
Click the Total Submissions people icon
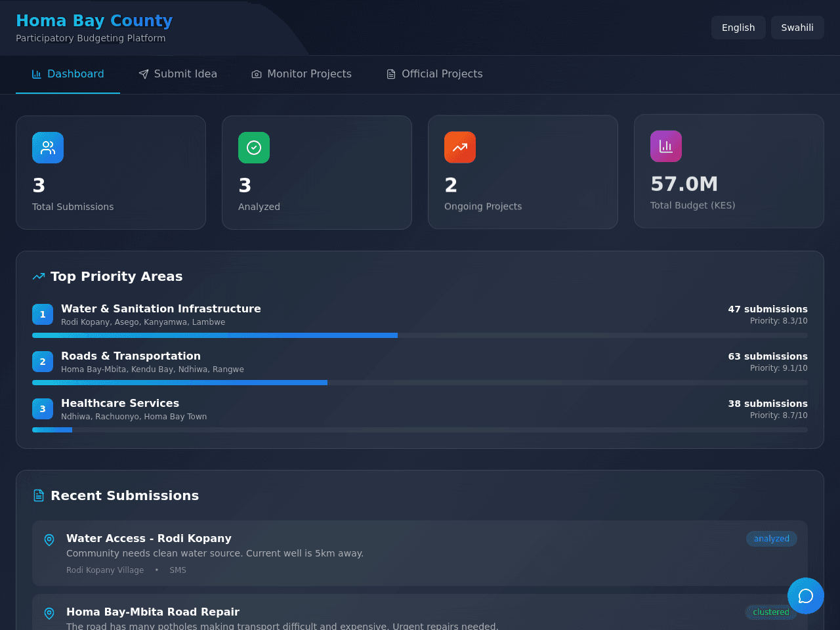coord(48,148)
